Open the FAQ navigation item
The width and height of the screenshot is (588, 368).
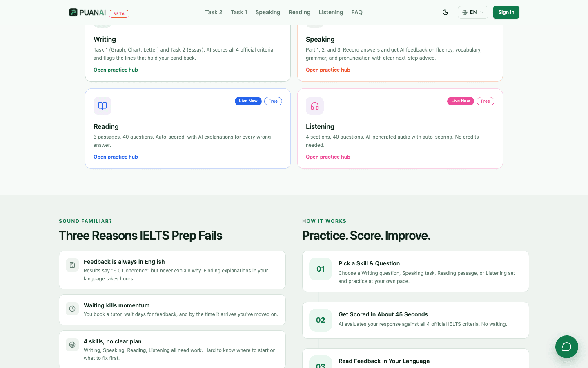[x=357, y=12]
